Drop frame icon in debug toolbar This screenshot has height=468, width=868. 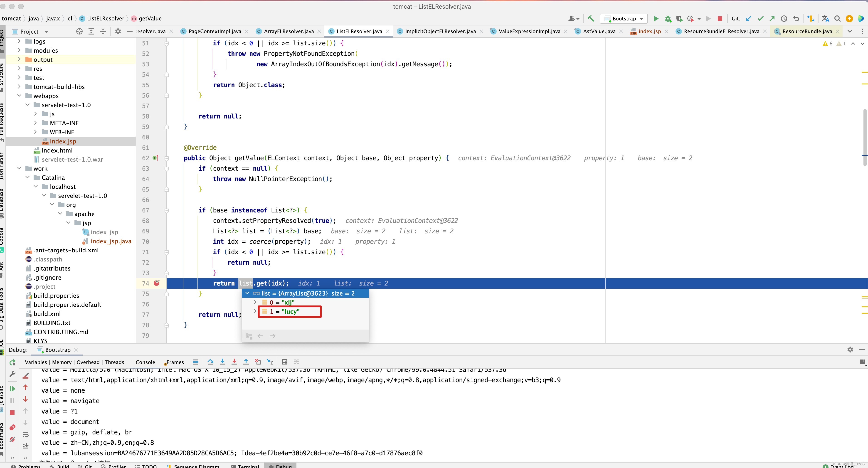pyautogui.click(x=258, y=362)
